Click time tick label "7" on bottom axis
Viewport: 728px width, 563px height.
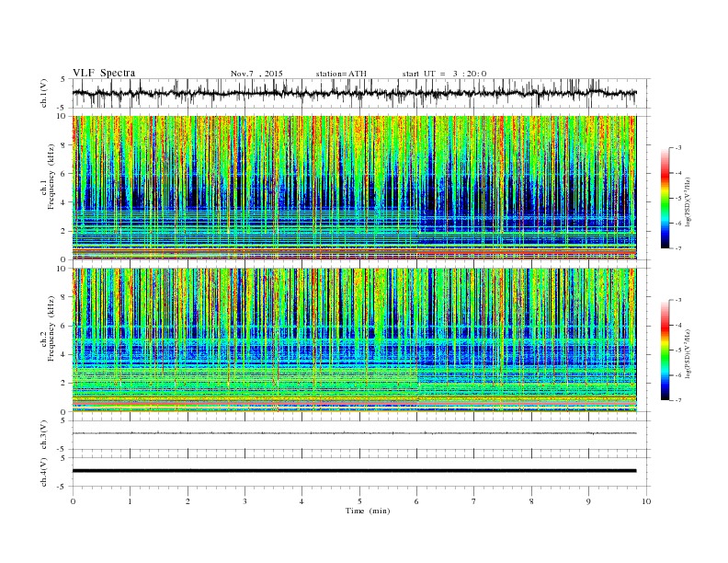(474, 501)
